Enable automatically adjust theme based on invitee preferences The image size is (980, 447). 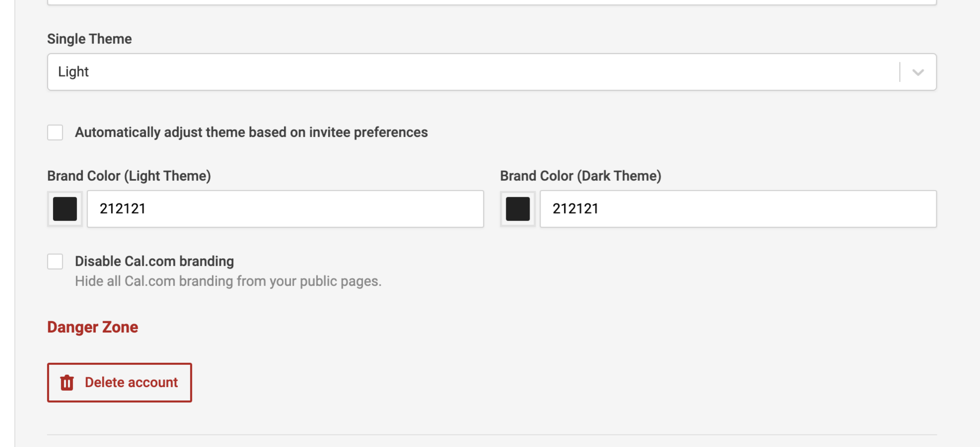click(x=55, y=133)
